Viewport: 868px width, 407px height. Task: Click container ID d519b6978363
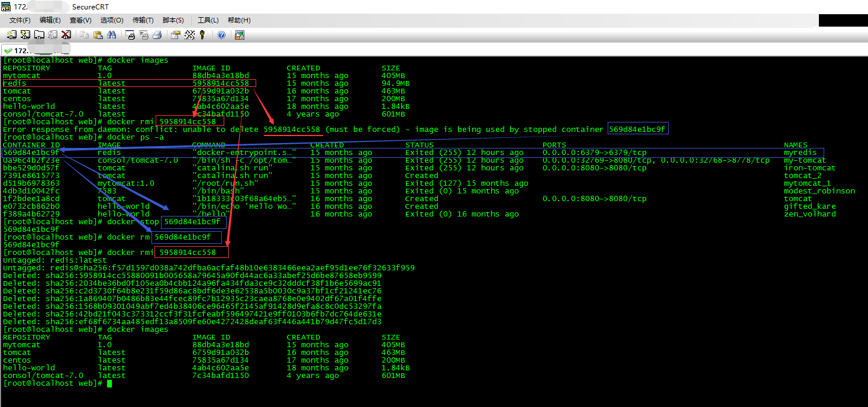[31, 183]
